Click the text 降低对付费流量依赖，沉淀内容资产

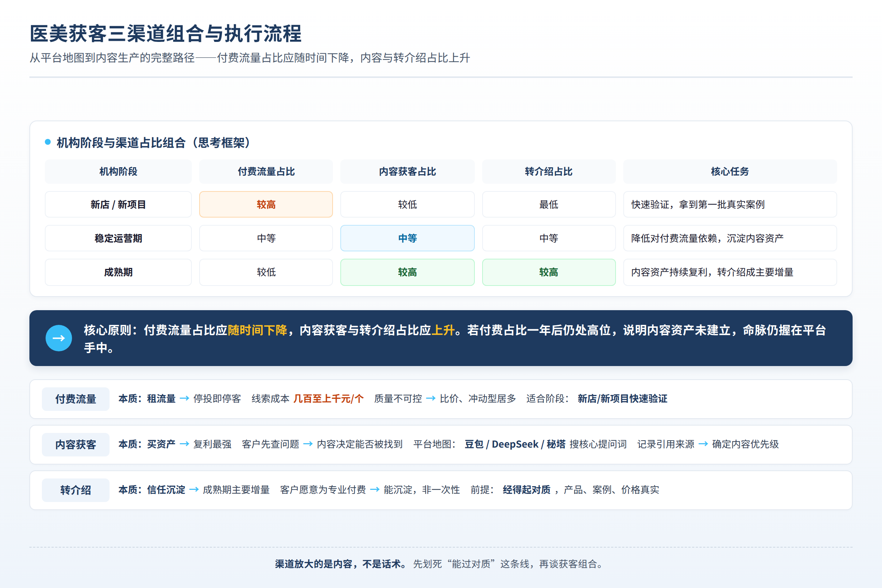(707, 238)
